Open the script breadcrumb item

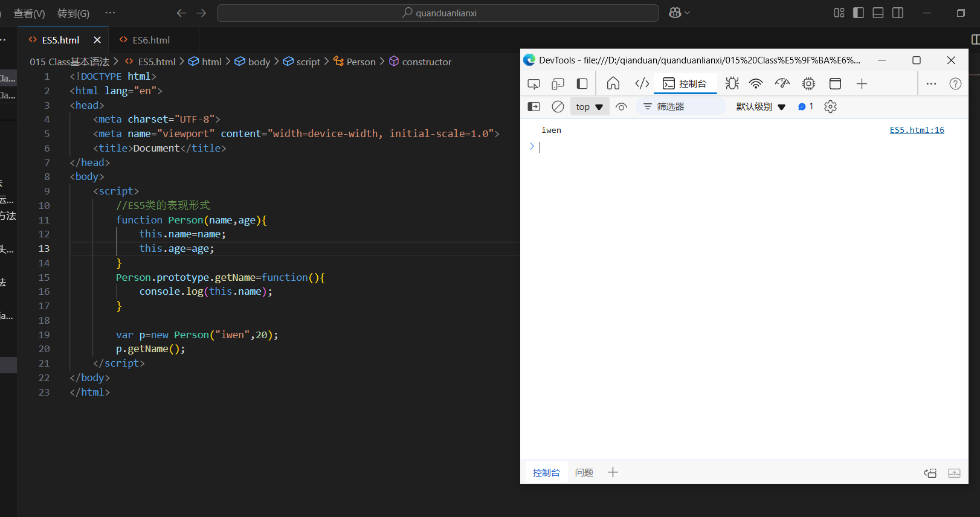point(301,62)
